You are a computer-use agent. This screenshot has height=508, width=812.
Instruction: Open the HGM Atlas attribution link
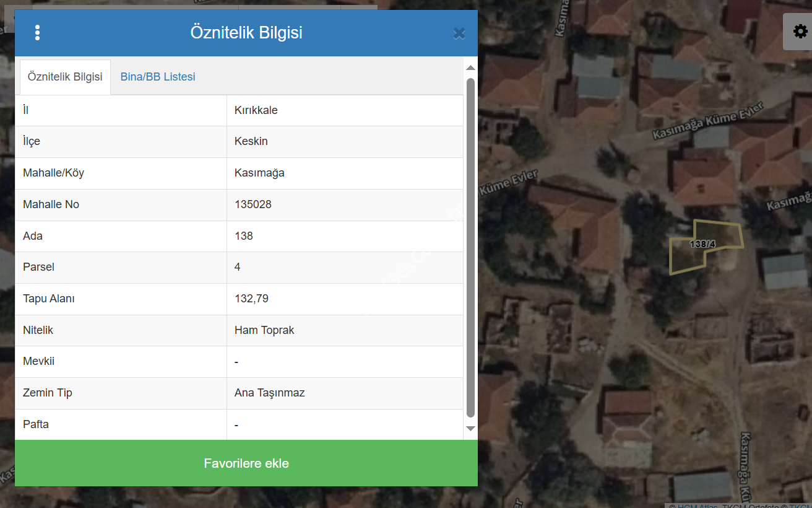697,506
